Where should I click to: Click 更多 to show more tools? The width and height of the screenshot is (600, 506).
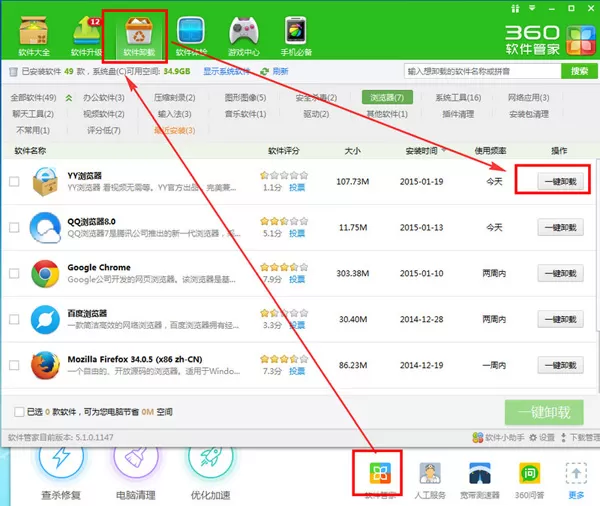coord(576,480)
